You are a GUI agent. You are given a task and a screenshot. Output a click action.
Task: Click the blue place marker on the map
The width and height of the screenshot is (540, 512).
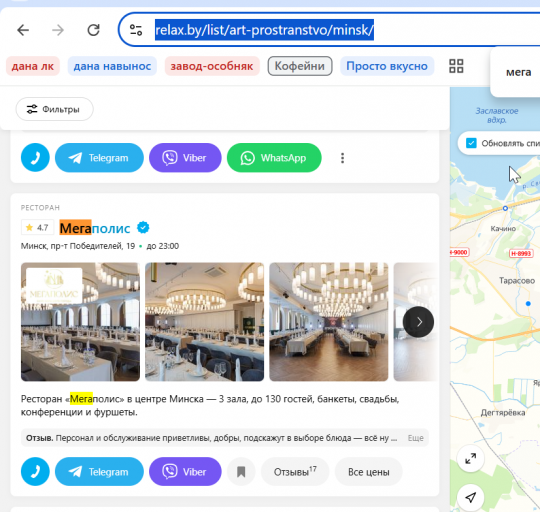point(528,303)
